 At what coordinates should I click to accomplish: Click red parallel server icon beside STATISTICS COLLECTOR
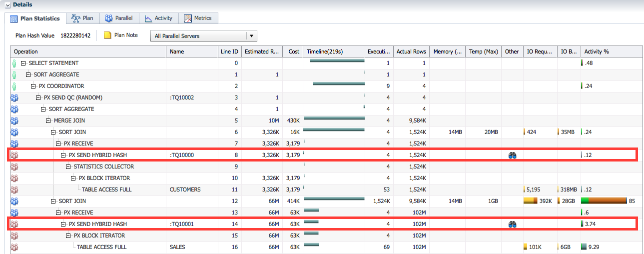coord(14,167)
